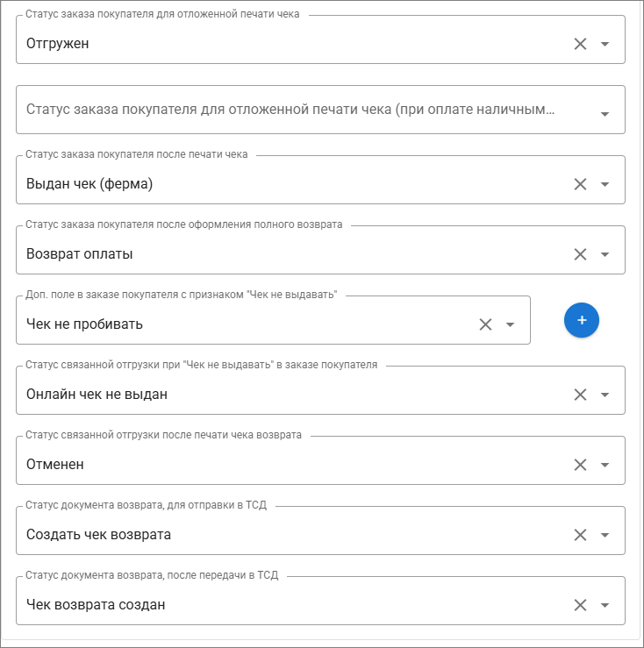Open the 'Онлайн чек не выдан' dropdown arrow
644x648 pixels.
coord(605,395)
